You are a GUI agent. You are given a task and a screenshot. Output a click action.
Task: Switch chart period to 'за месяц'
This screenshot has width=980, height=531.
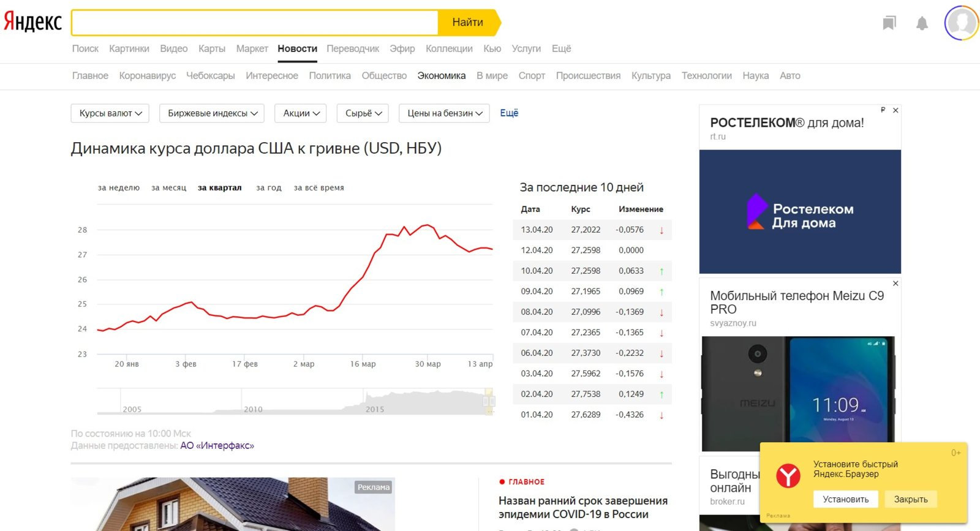coord(168,188)
